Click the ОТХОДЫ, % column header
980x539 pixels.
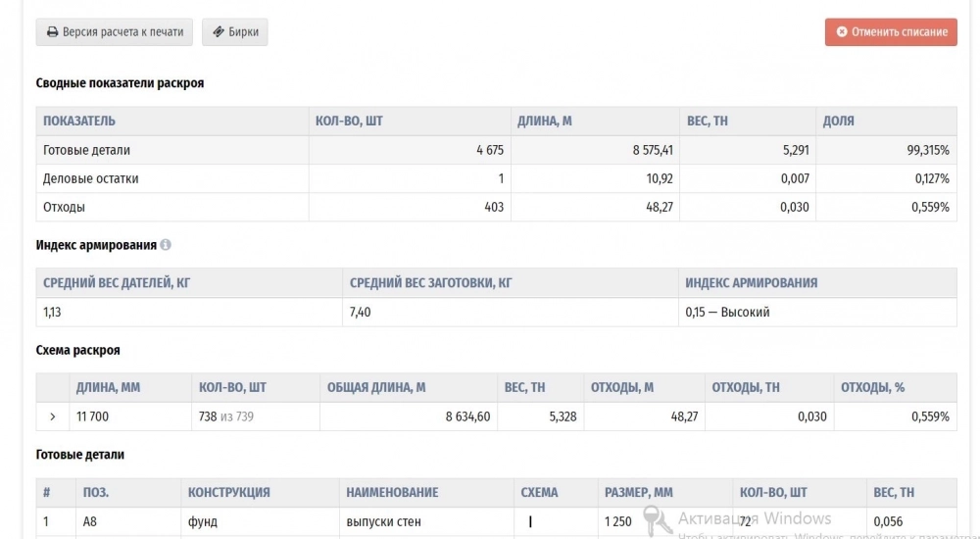point(872,388)
